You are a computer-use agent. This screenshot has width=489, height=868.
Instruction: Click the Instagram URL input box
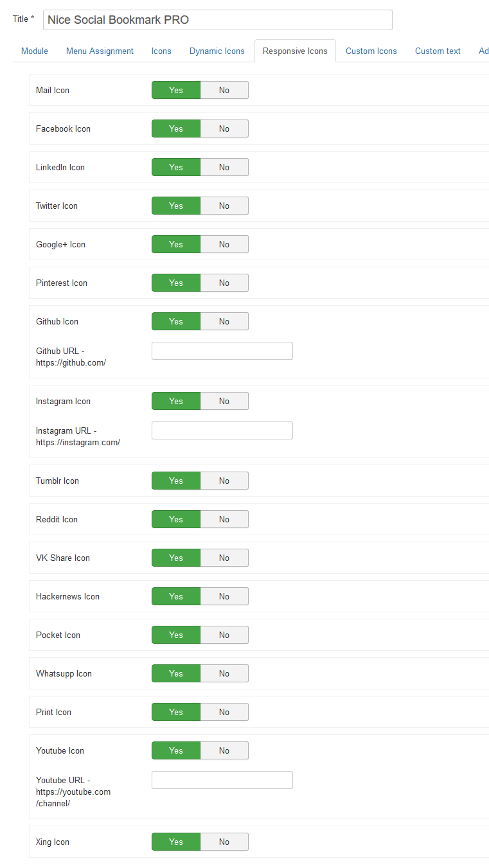pyautogui.click(x=222, y=430)
